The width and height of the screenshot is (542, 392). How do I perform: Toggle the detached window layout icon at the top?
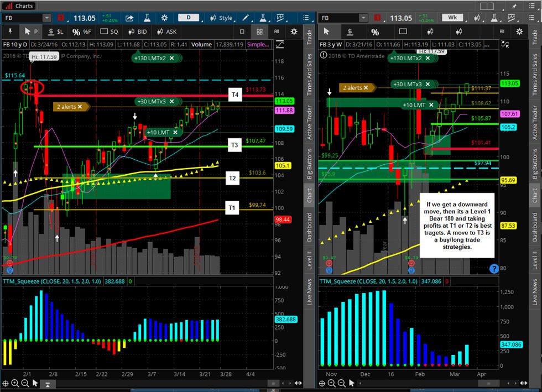[487, 6]
